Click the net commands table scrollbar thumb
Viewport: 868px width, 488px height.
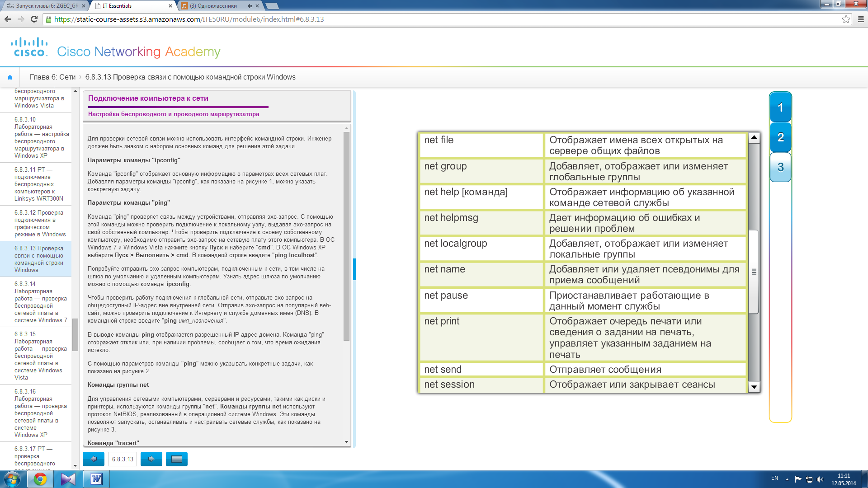click(x=754, y=272)
